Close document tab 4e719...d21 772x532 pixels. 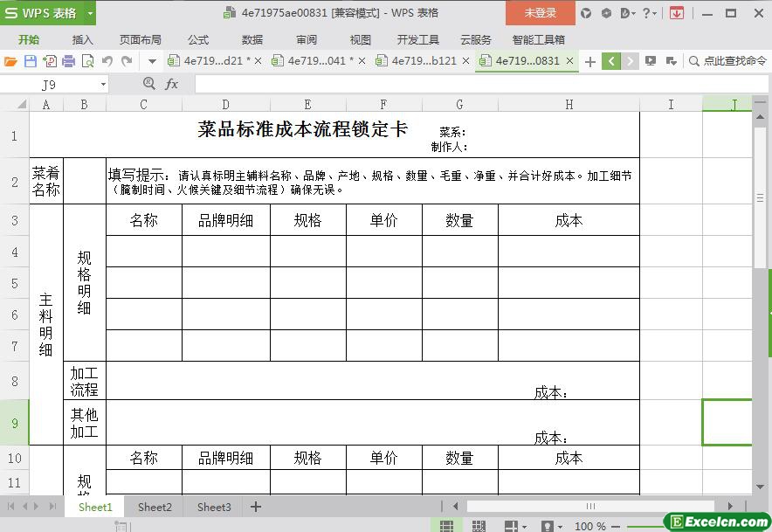point(258,61)
